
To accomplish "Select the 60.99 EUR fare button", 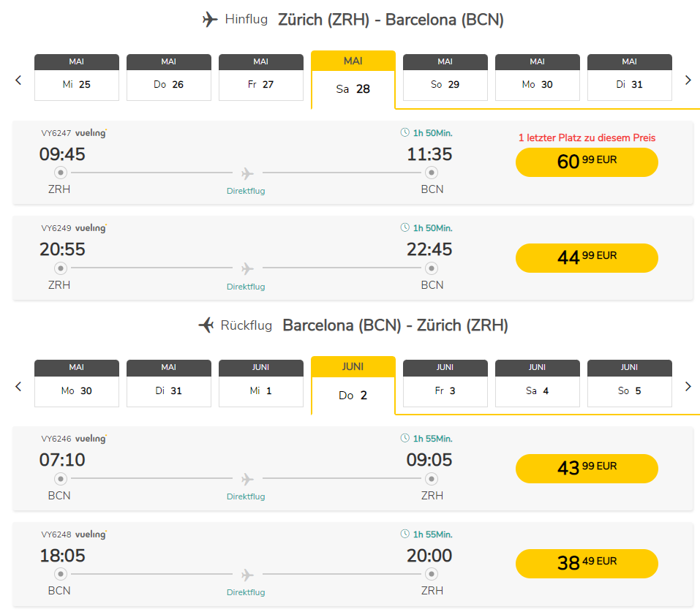I will coord(587,162).
